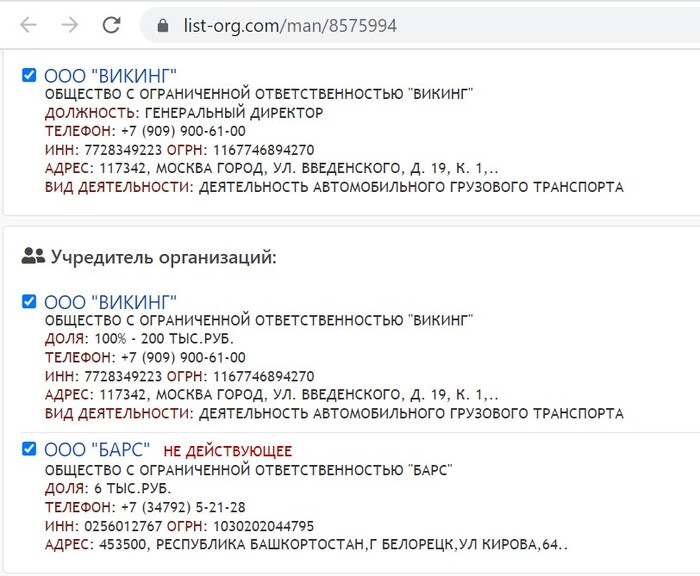
Task: Open the ООО "ВИКИНГ" link under ГЕНЕРАЛЬНЫЙ ДИРЕКТОР
Action: coord(110,76)
